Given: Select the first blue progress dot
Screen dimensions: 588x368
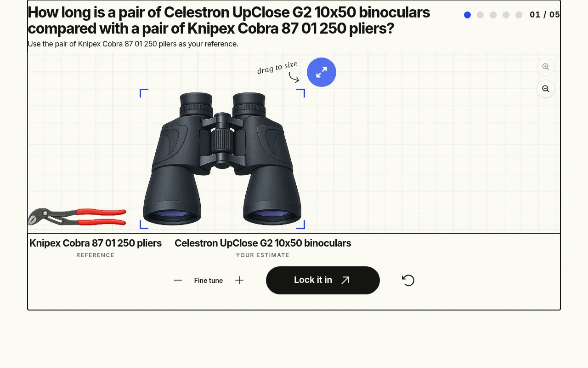Looking at the screenshot, I should [x=467, y=15].
